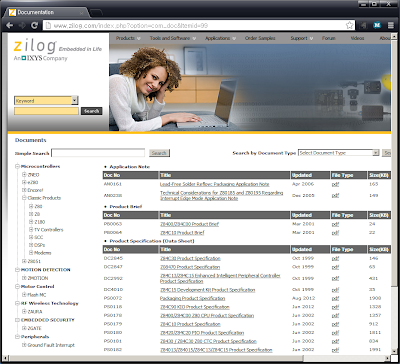Screen dimensions: 400x364
Task: Open the Keyword dropdown in the header
Action: [x=46, y=100]
